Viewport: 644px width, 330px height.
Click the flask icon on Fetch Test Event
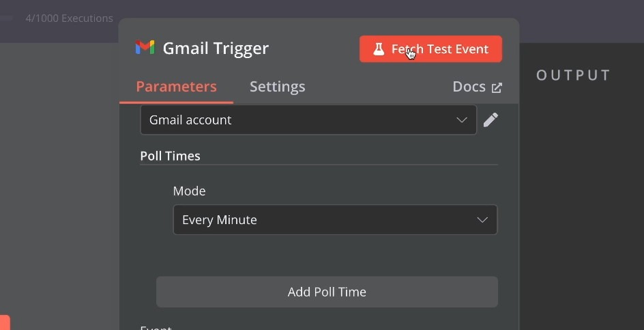click(x=379, y=49)
